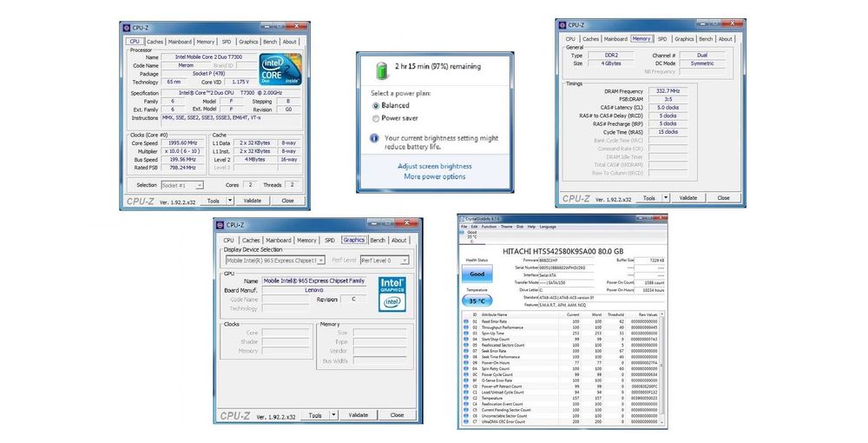
Task: Click the Lenovo board manufacturer value
Action: (x=314, y=290)
